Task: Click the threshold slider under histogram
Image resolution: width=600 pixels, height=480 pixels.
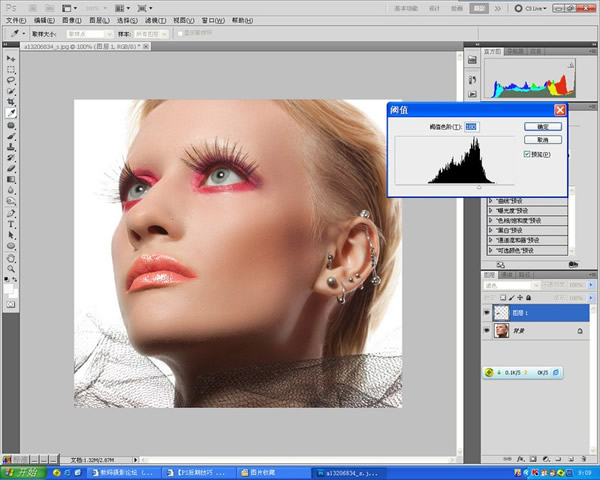Action: 478,187
